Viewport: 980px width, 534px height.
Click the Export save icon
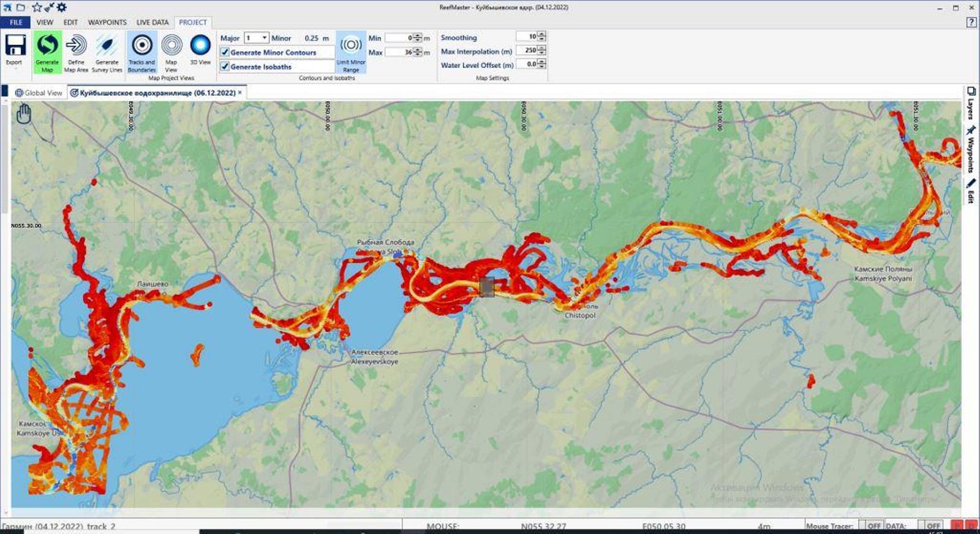click(15, 47)
